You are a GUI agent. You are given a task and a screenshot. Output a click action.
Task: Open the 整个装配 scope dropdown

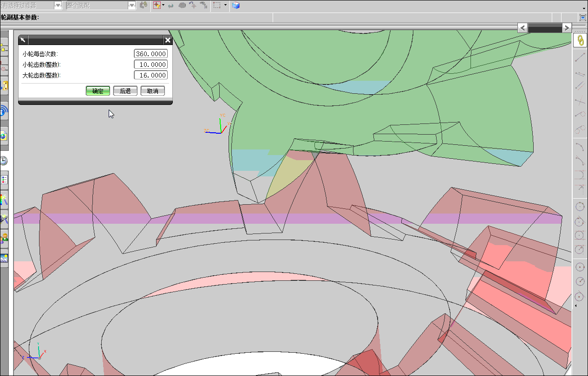tap(132, 5)
